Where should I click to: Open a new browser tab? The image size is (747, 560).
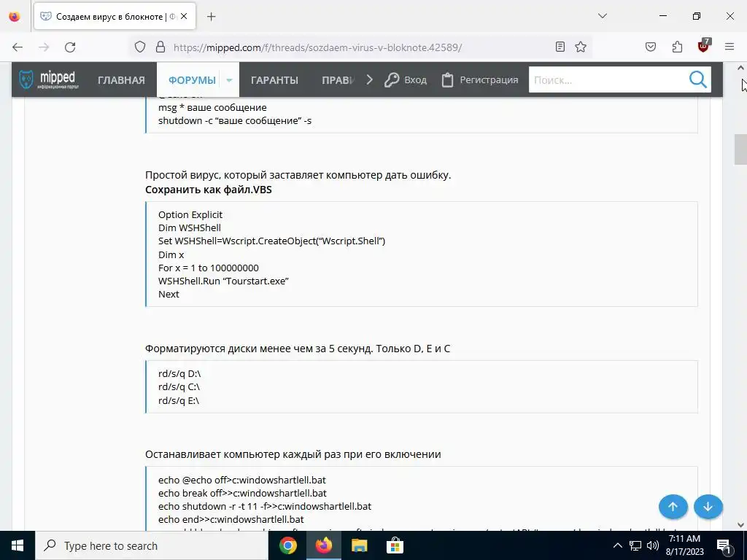point(211,17)
